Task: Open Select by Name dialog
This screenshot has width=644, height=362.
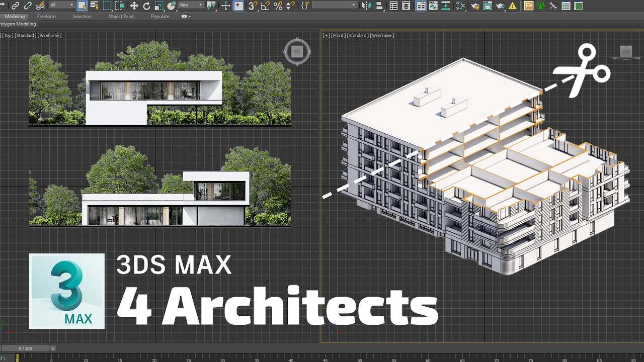Action: point(95,6)
